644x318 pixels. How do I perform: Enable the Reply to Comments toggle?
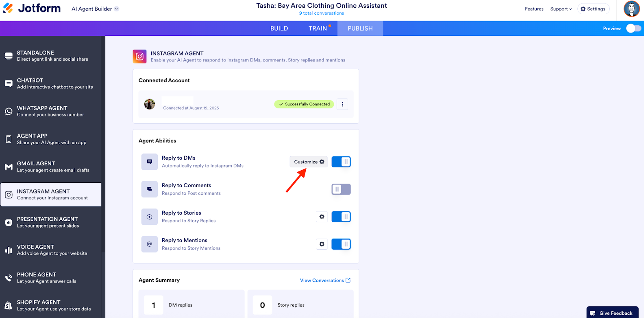(x=341, y=189)
